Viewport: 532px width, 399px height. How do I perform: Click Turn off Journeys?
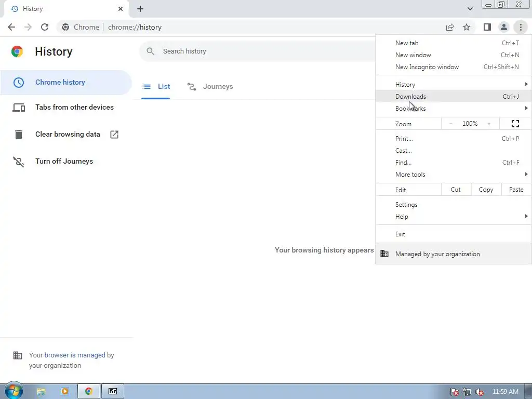66,162
